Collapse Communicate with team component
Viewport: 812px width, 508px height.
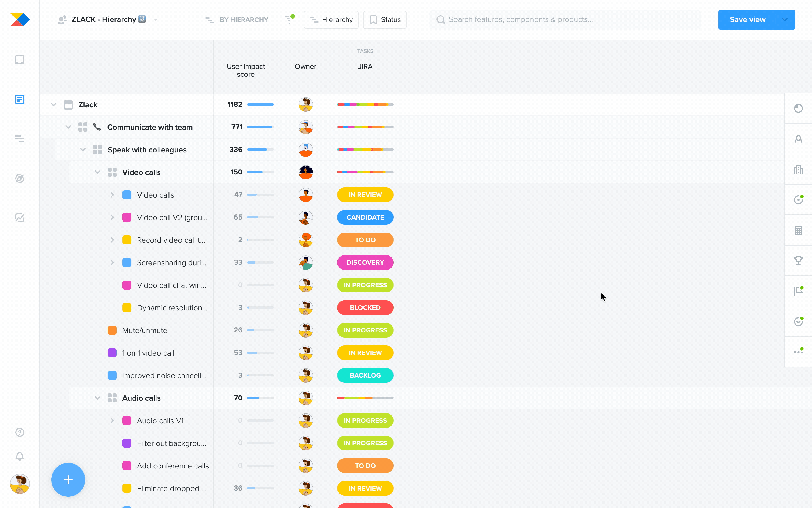[x=68, y=127]
